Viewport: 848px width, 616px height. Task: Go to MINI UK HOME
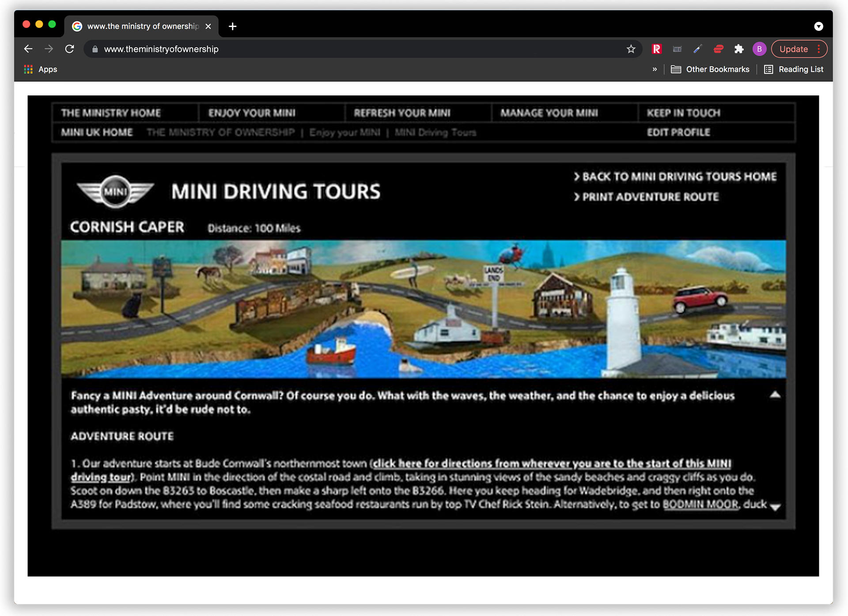pyautogui.click(x=97, y=132)
